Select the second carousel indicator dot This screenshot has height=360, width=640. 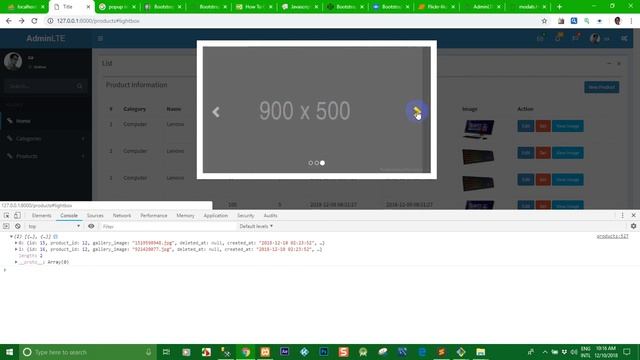click(x=316, y=163)
